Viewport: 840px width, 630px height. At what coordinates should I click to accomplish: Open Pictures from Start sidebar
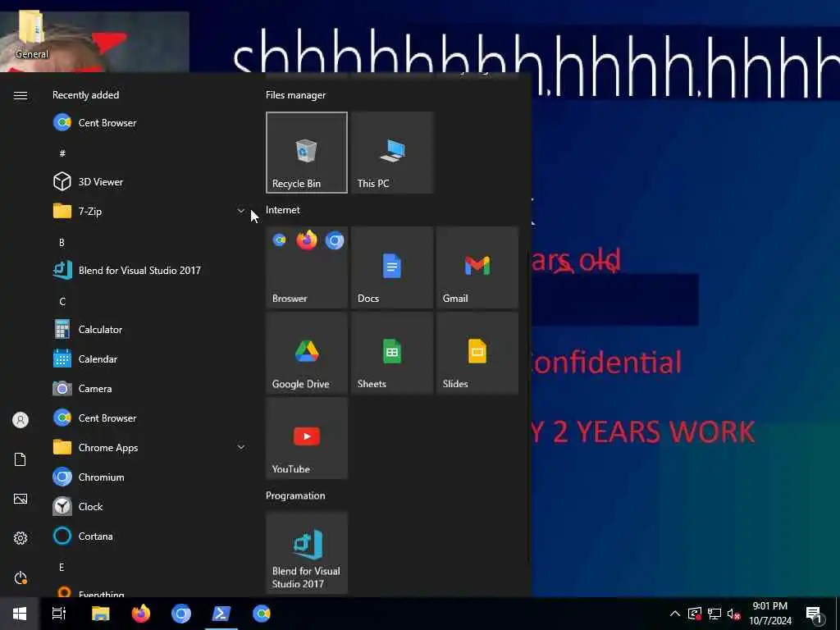coord(21,499)
